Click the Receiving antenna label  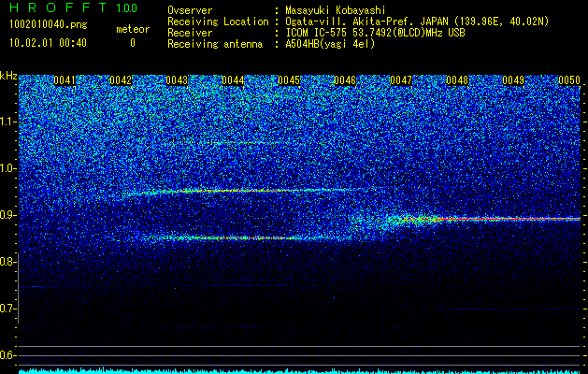click(x=215, y=44)
